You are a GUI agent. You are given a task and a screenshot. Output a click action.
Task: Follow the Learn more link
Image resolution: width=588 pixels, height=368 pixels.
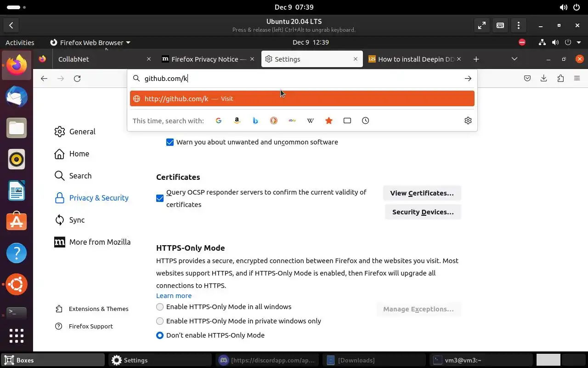(174, 296)
